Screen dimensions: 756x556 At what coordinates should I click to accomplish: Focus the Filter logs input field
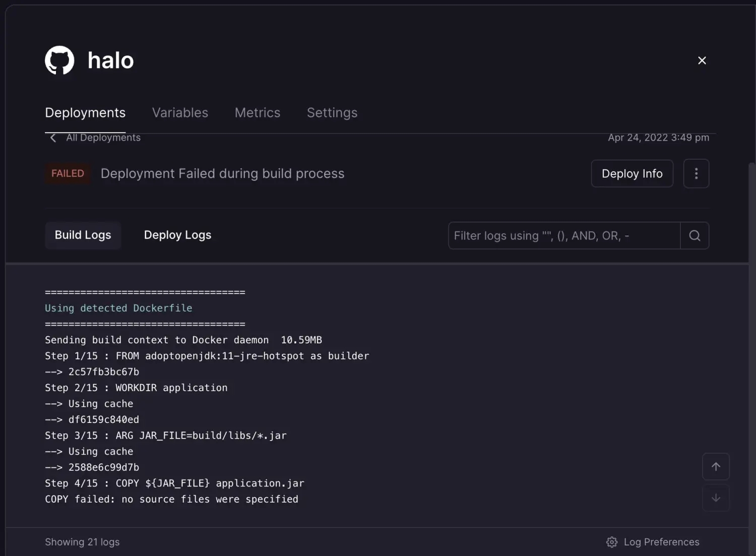[x=564, y=235]
